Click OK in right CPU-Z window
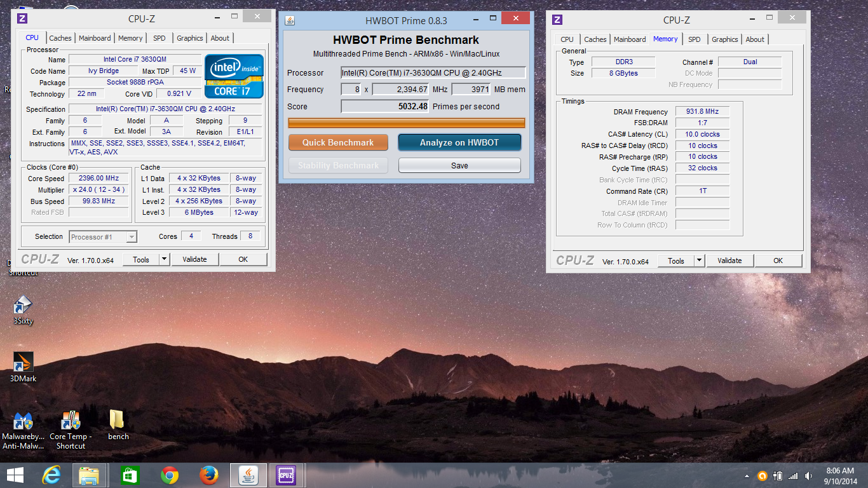868x488 pixels. [778, 261]
